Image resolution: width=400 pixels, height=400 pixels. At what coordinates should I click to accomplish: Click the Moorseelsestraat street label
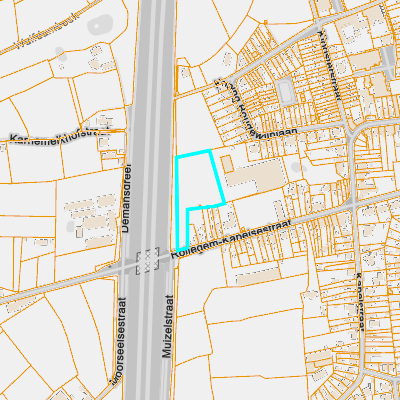click(119, 341)
